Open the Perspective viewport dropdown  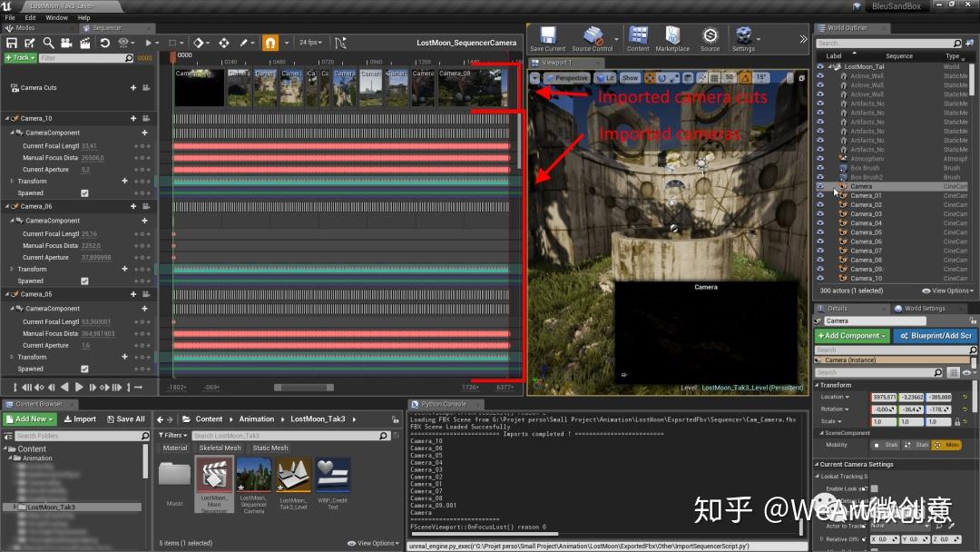coord(572,78)
